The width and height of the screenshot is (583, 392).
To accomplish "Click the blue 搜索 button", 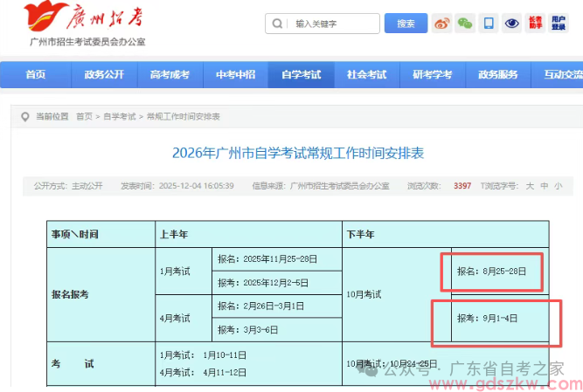I will 406,24.
